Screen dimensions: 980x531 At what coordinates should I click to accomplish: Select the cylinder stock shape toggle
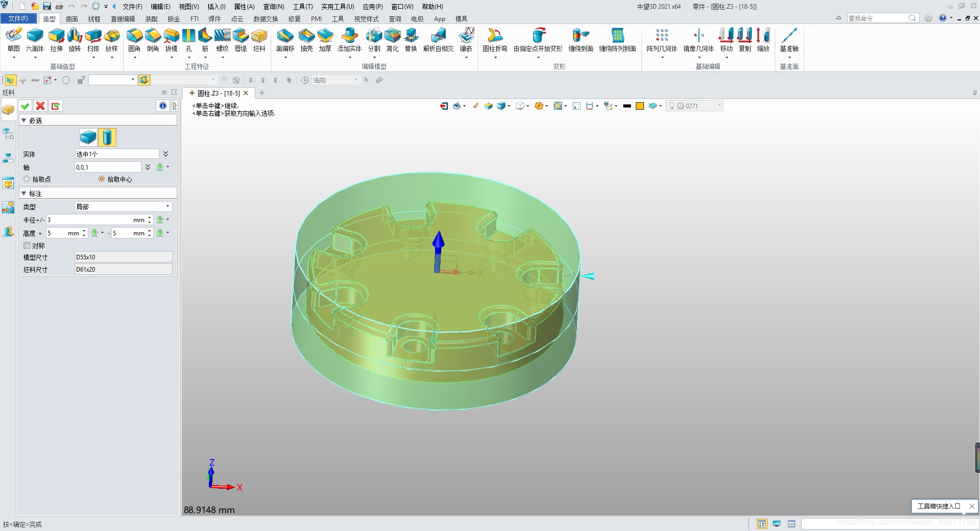coord(107,137)
